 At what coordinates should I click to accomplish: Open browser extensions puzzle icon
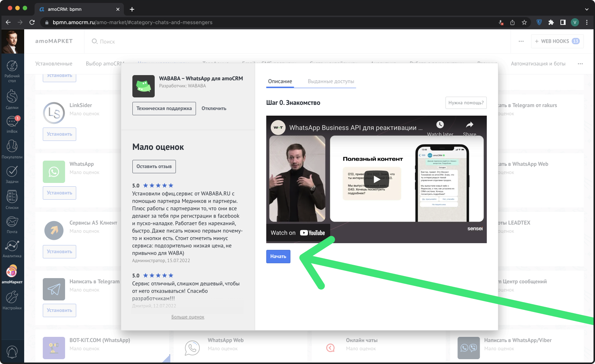pos(551,22)
